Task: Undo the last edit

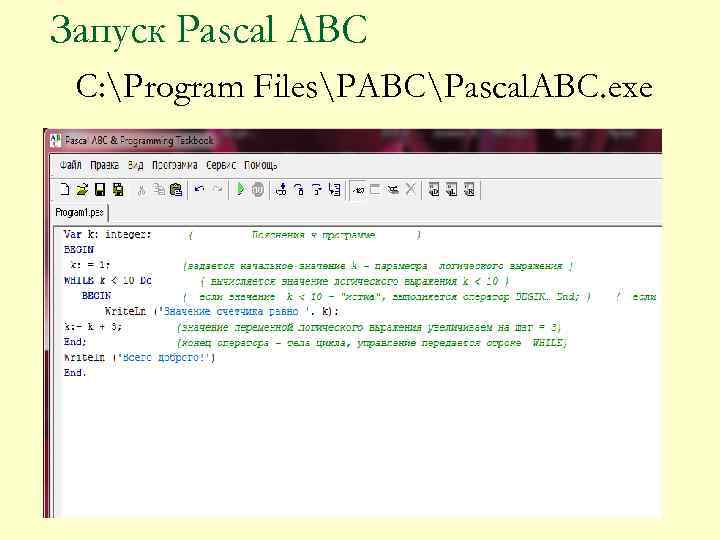Action: pos(199,189)
